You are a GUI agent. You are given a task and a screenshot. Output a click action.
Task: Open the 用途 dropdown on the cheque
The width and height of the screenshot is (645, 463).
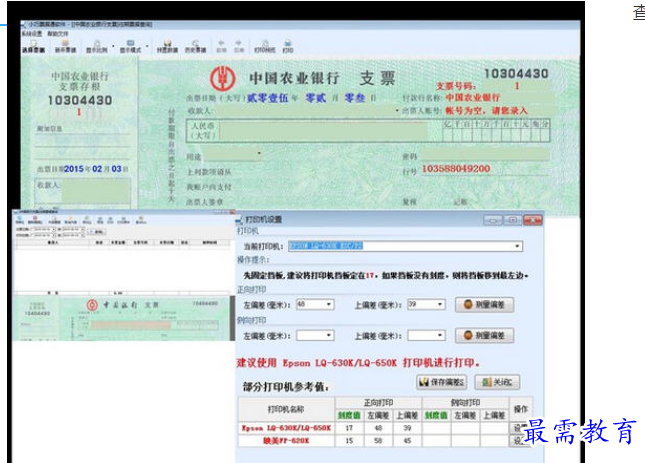pos(259,153)
